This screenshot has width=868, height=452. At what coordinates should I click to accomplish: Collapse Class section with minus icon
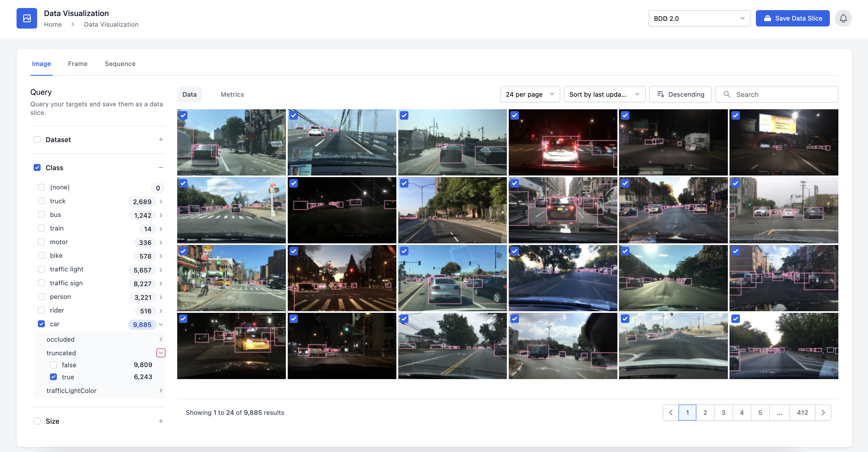point(161,168)
